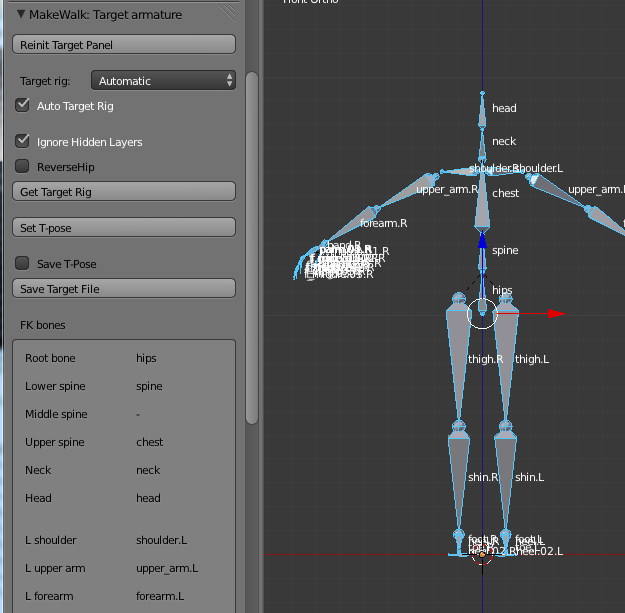
Task: Open the Target rig Automatic dropdown
Action: pos(163,81)
